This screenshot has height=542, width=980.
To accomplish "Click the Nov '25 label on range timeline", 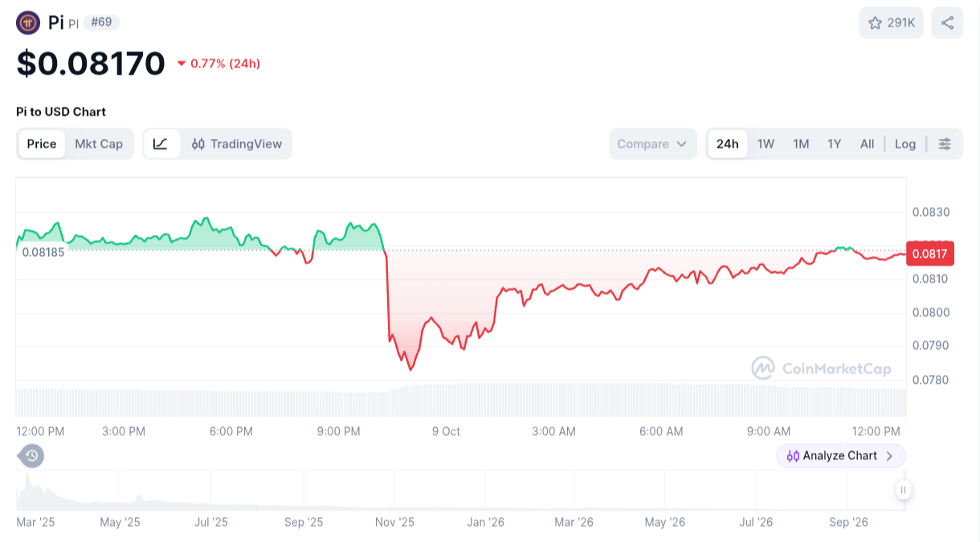I will pos(394,522).
